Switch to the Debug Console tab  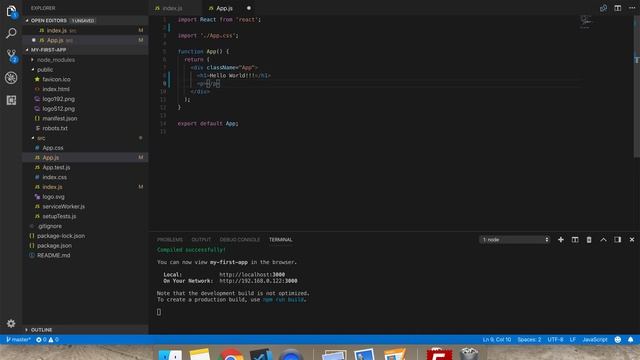[240, 240]
